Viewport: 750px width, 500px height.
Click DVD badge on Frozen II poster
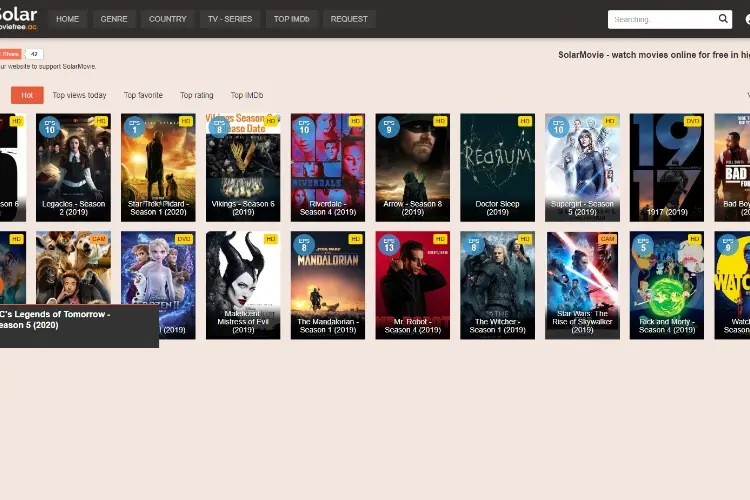pyautogui.click(x=184, y=239)
